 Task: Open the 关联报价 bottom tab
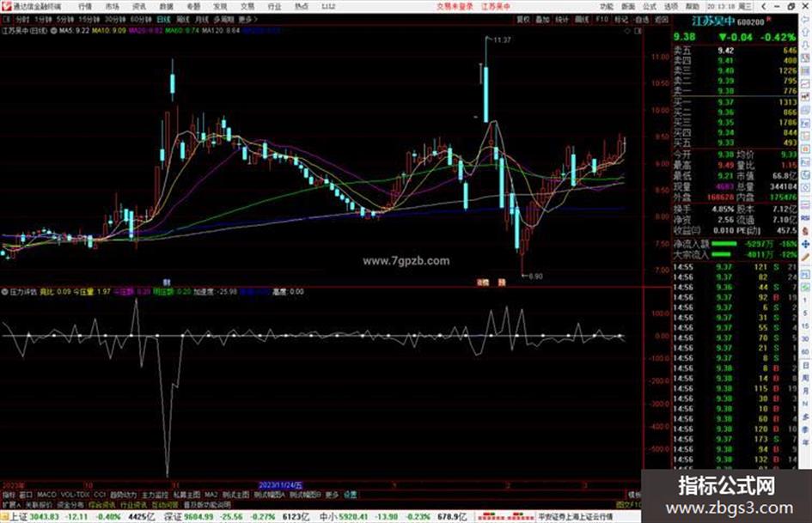point(39,504)
